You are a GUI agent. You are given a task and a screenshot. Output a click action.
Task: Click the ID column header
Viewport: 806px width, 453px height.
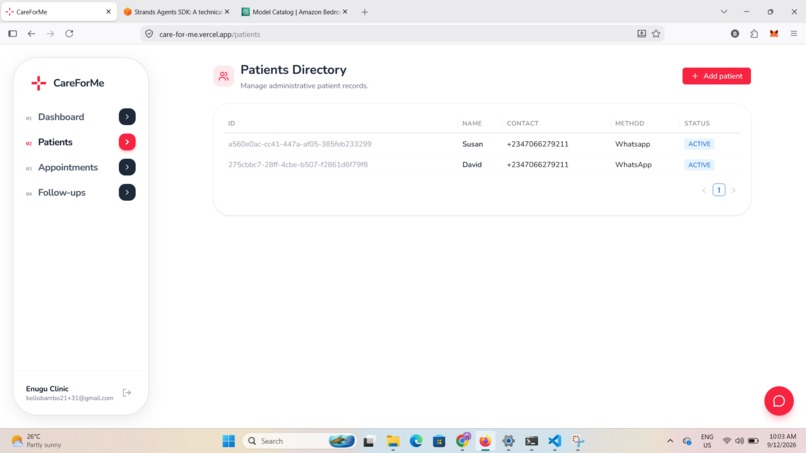(x=232, y=123)
